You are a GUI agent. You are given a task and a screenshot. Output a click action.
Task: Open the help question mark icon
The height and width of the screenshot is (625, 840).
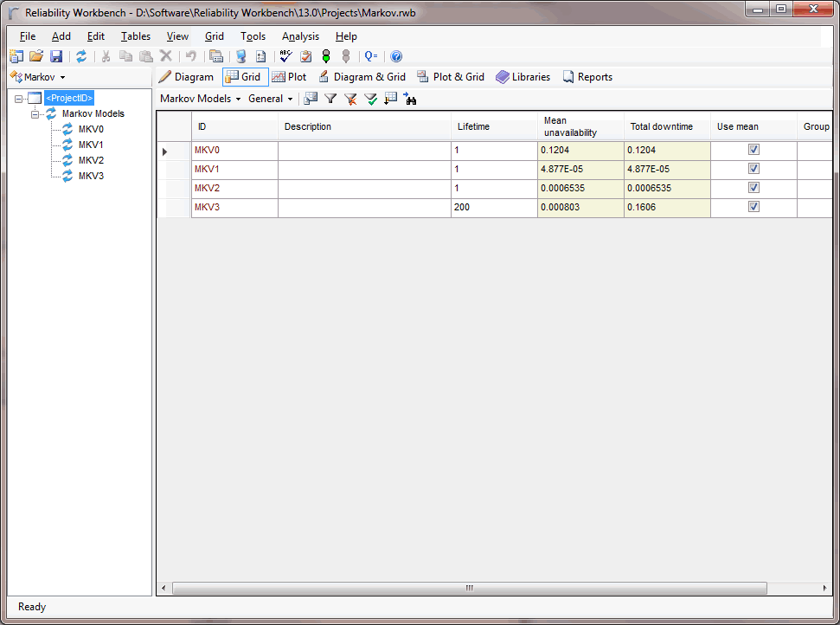point(396,56)
